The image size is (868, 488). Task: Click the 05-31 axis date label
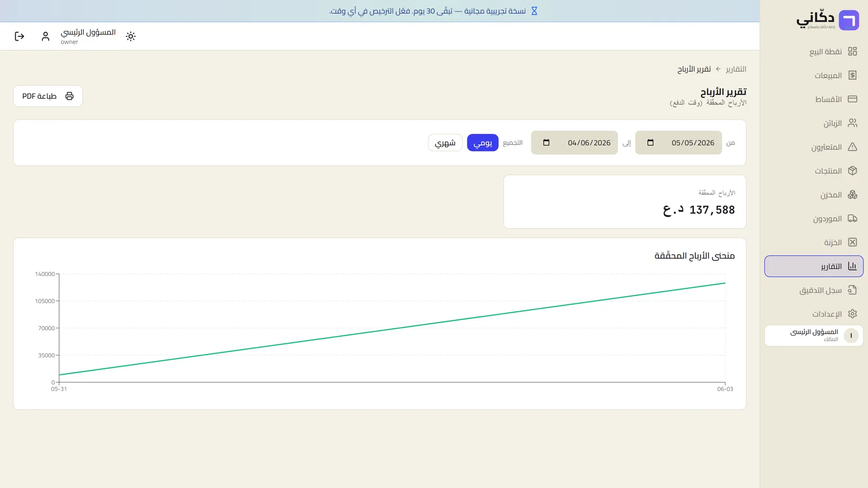tap(59, 389)
